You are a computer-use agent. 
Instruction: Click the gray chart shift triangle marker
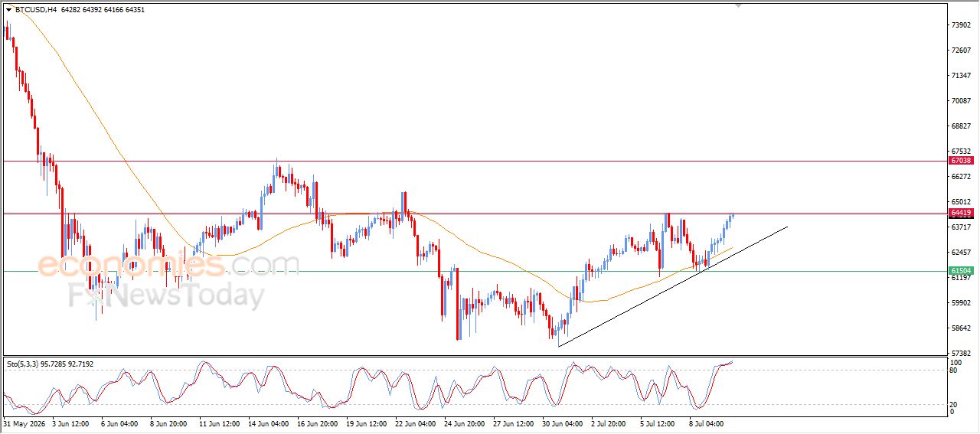pyautogui.click(x=738, y=5)
